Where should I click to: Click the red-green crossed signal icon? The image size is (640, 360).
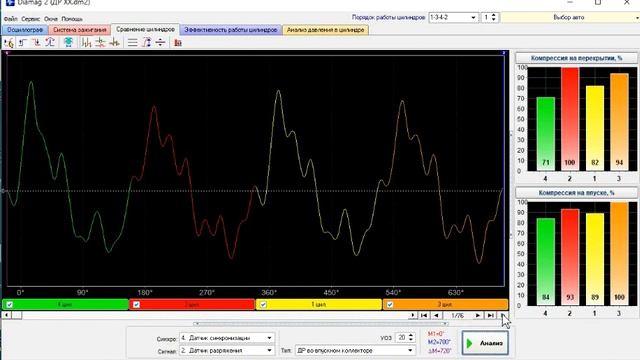click(100, 42)
